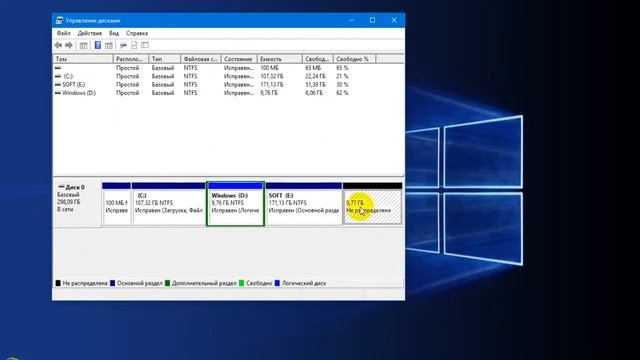This screenshot has height=360, width=640.
Task: Select the 100 МБ partition block
Action: tap(116, 203)
